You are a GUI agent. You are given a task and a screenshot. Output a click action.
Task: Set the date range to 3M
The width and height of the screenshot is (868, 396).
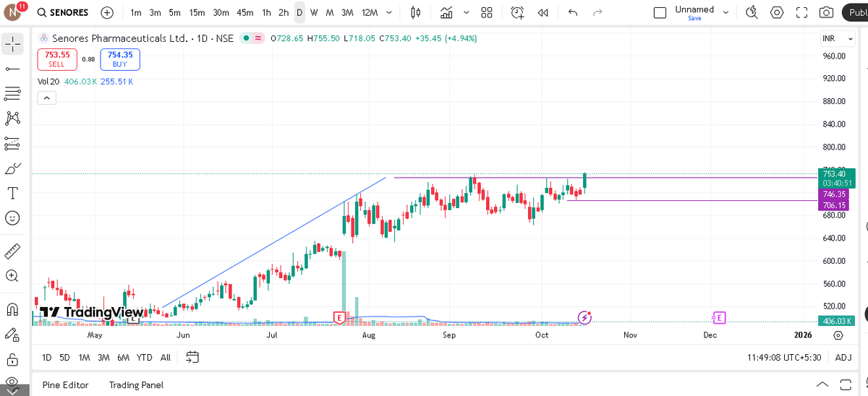[x=103, y=357]
